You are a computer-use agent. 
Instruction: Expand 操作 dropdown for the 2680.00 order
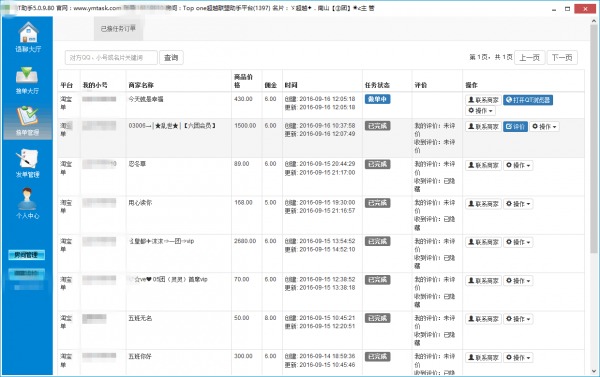(518, 242)
